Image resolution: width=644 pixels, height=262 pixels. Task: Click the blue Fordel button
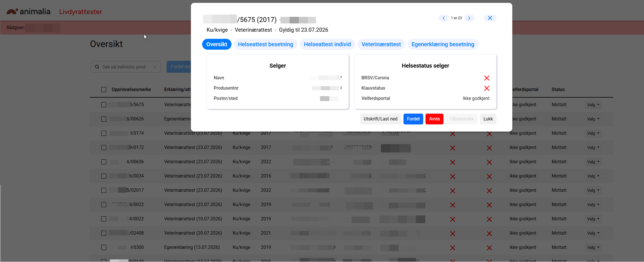(413, 119)
